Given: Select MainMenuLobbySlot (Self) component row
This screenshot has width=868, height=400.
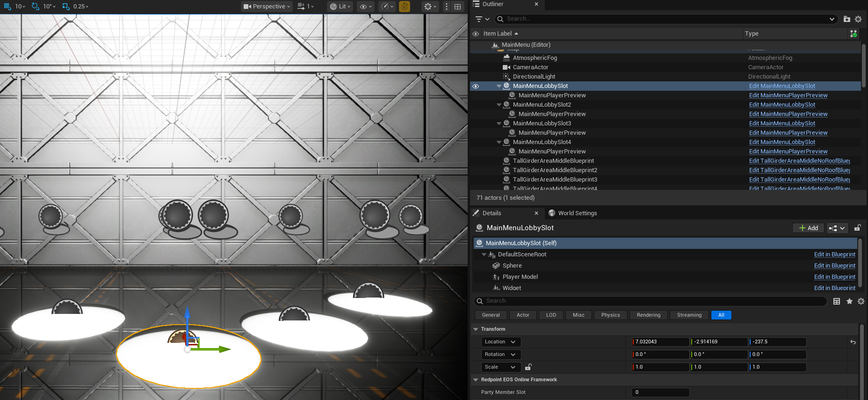Looking at the screenshot, I should pos(665,243).
